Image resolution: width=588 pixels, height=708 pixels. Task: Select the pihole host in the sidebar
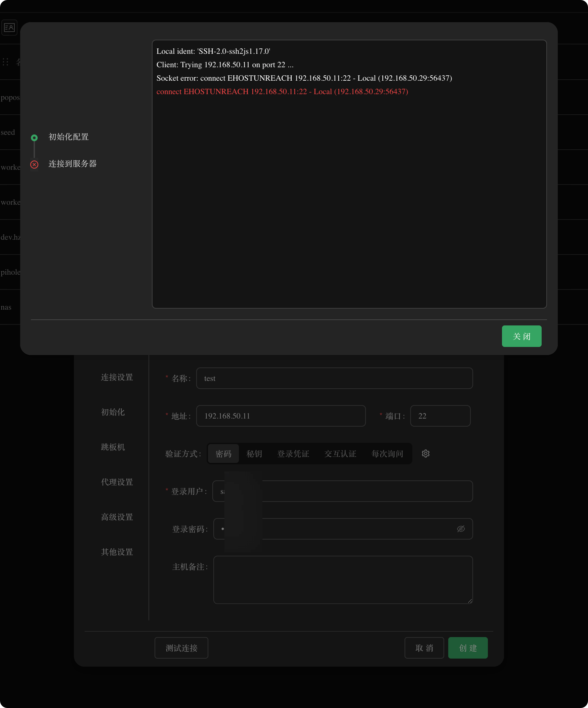coord(10,272)
